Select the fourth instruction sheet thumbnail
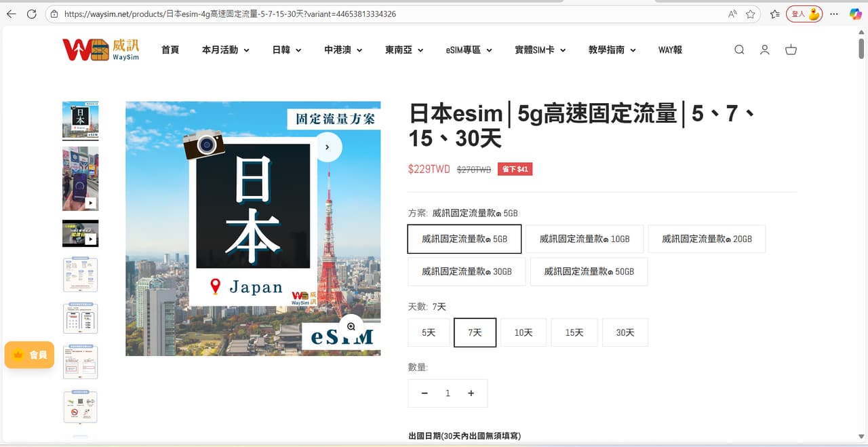 point(80,275)
